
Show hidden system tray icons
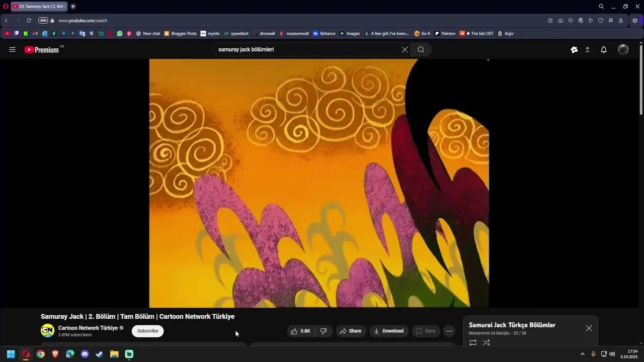pyautogui.click(x=583, y=354)
